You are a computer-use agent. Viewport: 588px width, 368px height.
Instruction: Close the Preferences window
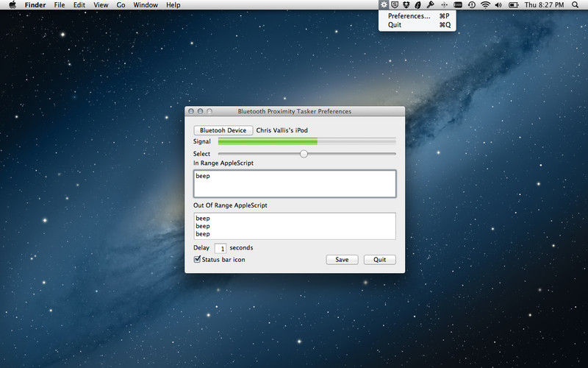[x=191, y=112]
